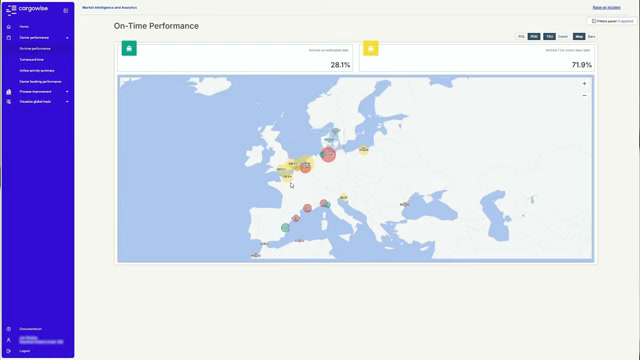The image size is (640, 360).
Task: Click the large red Hamburg port bubble
Action: (x=328, y=155)
